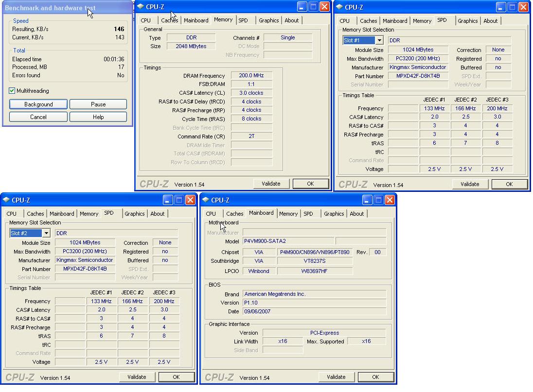533x392 pixels.
Task: Open the Mainboard tab in Memory window
Action: 196,20
